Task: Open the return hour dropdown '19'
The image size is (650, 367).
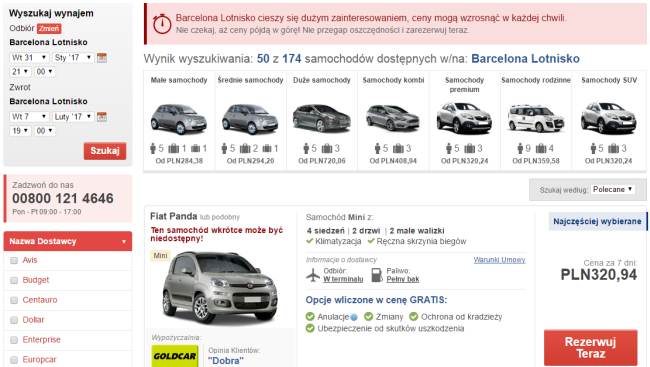Action: [x=20, y=131]
